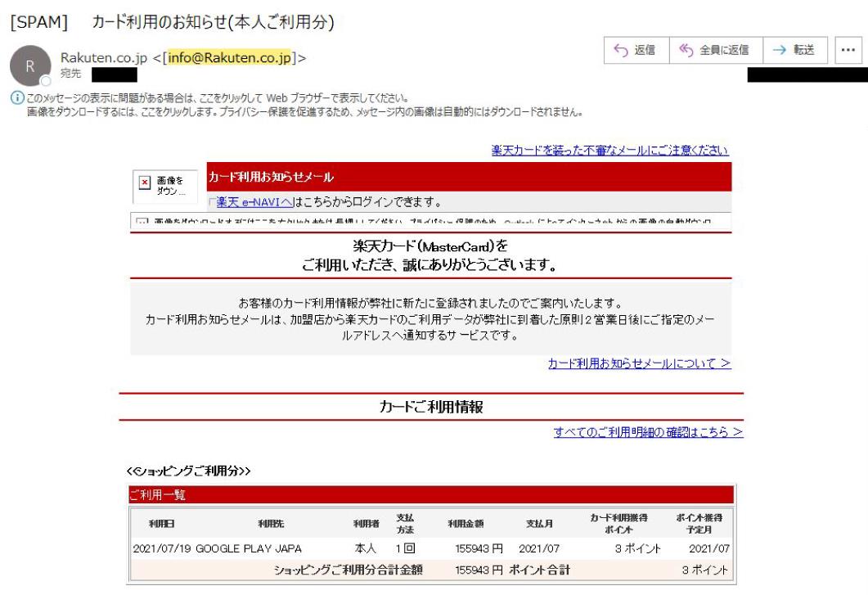Open the 楽天カードを装った不審なメールにご注意ください link
The height and width of the screenshot is (595, 868).
[609, 150]
